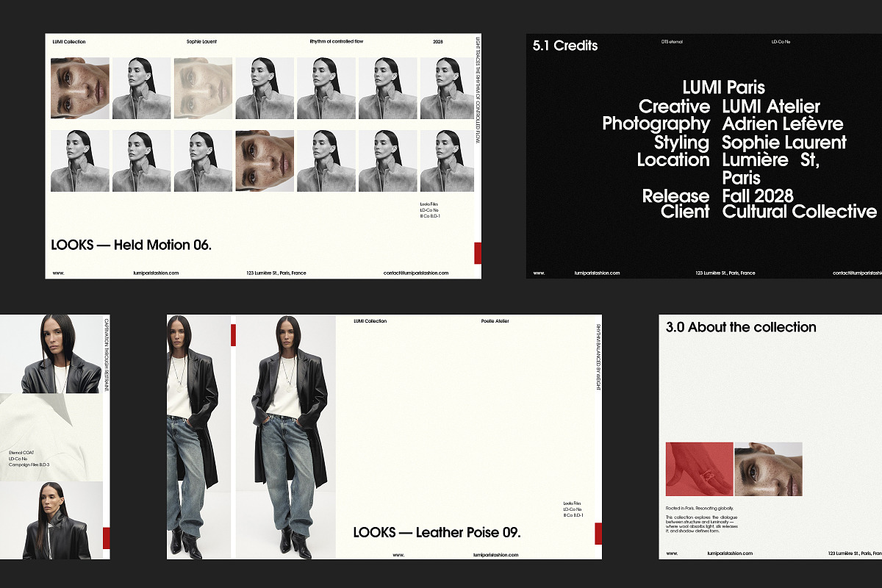Select the first close-up face thumbnail in top row
The image size is (882, 588).
click(80, 88)
